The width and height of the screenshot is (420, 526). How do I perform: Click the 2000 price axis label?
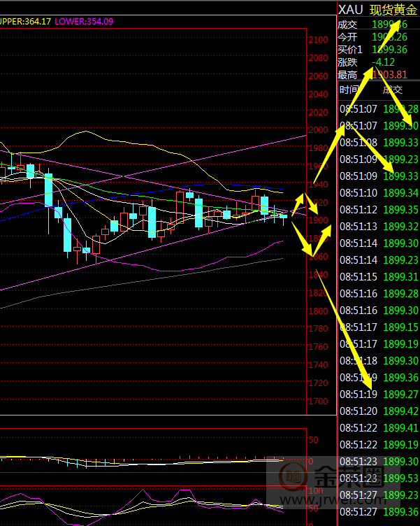tap(319, 130)
